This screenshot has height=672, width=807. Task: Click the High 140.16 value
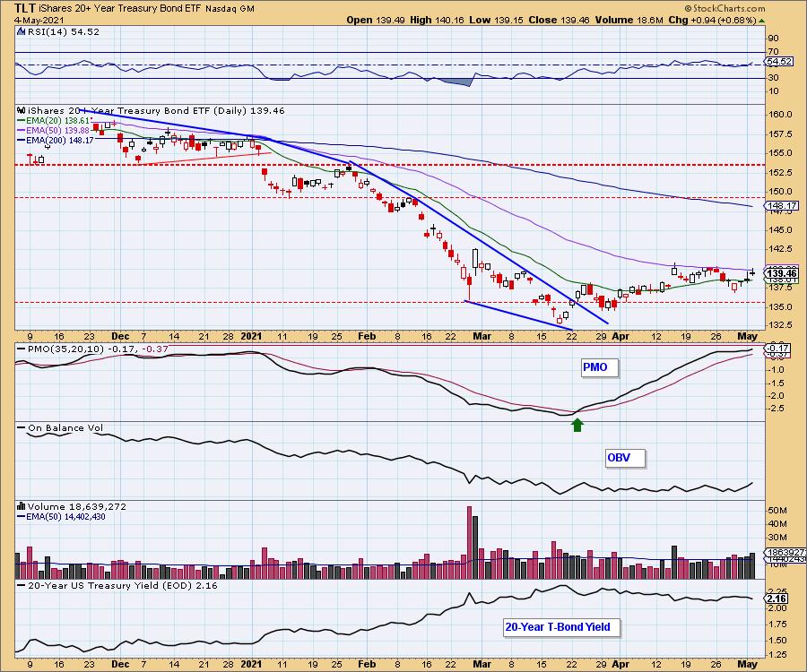438,20
